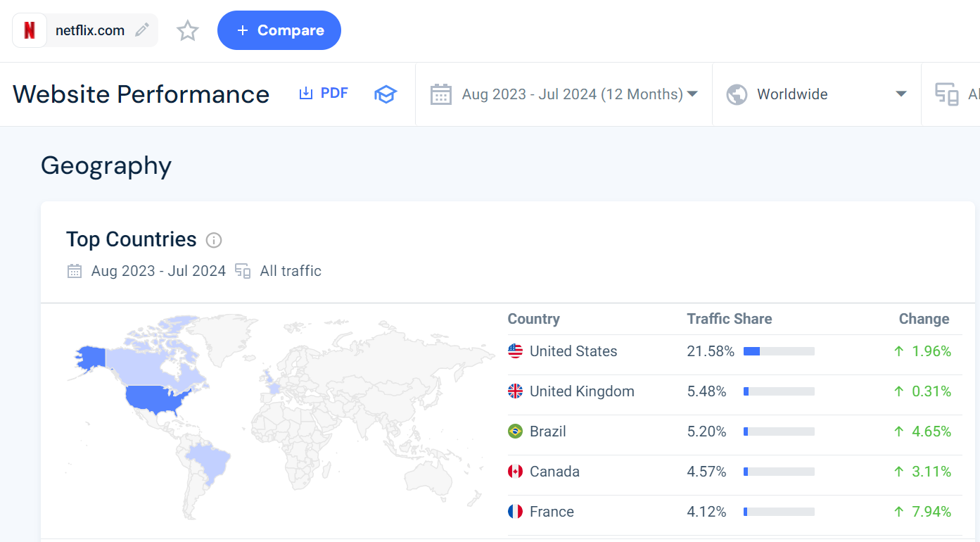This screenshot has width=980, height=542.
Task: Select the Brazil country name
Action: [548, 431]
